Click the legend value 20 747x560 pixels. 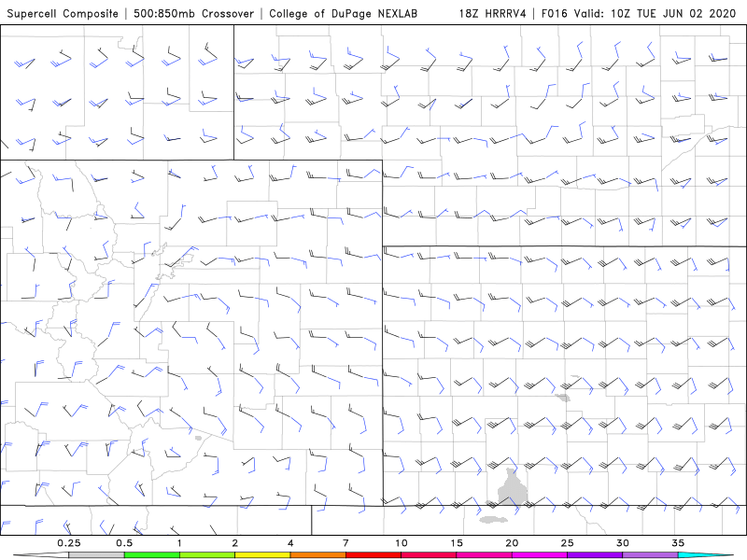coord(512,543)
